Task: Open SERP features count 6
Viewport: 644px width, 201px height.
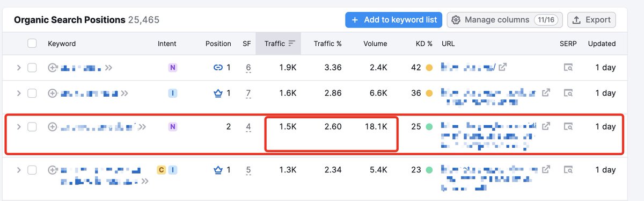Action: click(x=248, y=68)
